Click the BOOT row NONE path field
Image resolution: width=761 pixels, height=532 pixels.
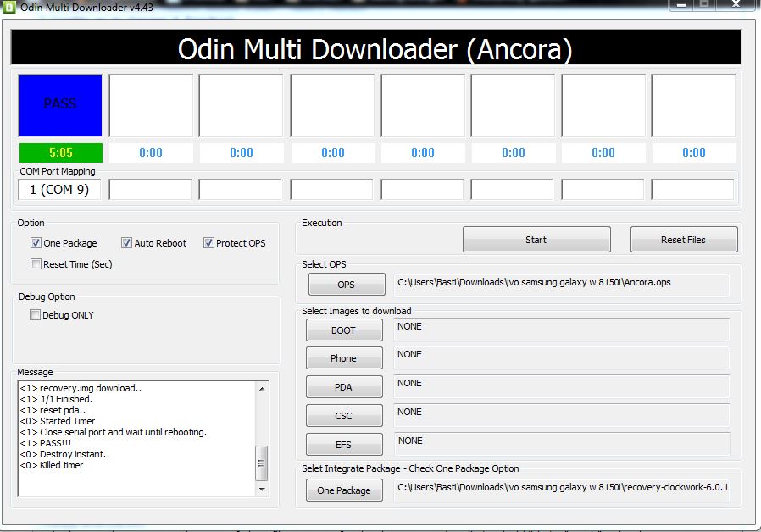click(x=562, y=330)
